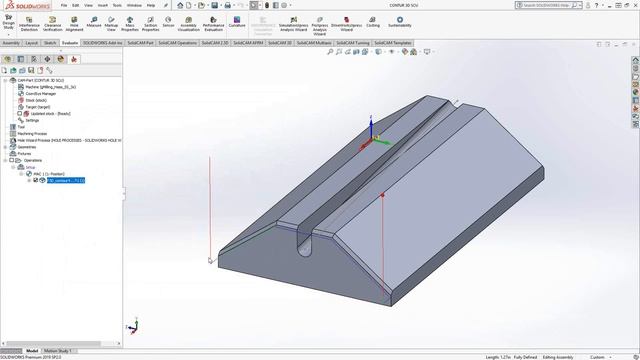
Task: Open the Design Study dropdown arrow
Action: 8,35
